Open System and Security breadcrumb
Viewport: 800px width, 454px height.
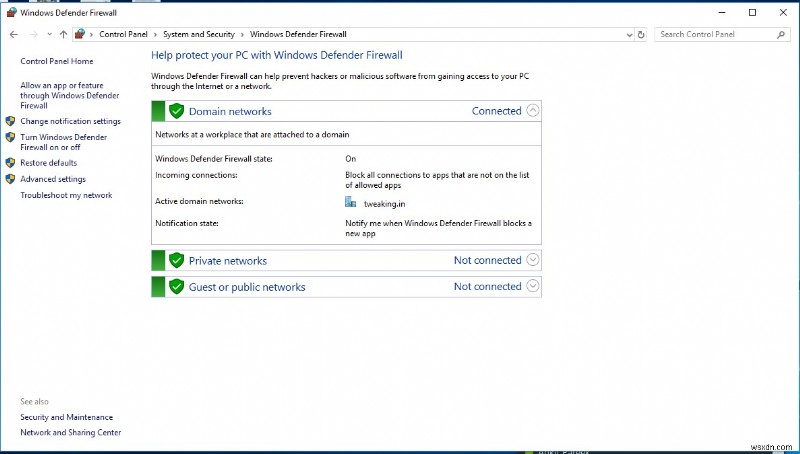[x=198, y=34]
